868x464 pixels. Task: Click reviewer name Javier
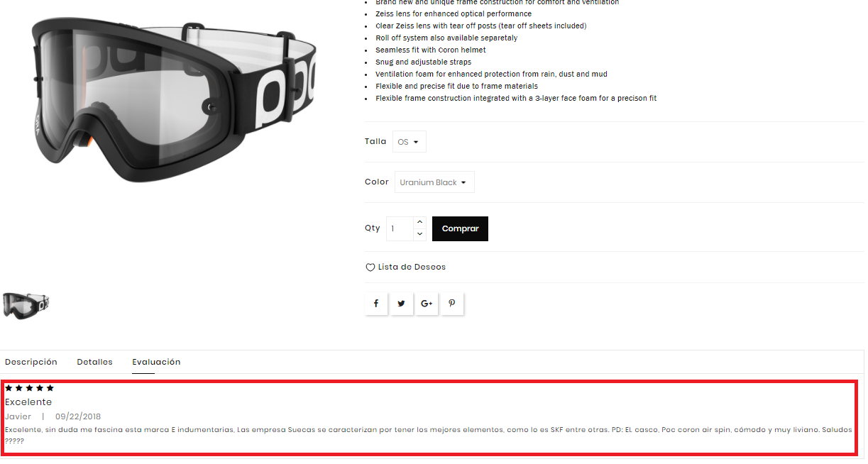pyautogui.click(x=18, y=416)
